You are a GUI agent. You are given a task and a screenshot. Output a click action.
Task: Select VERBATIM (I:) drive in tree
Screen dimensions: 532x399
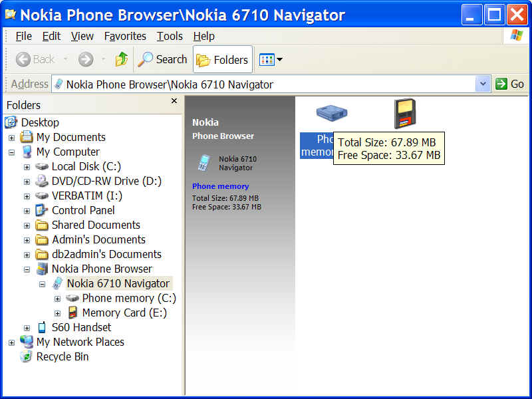[x=86, y=196]
